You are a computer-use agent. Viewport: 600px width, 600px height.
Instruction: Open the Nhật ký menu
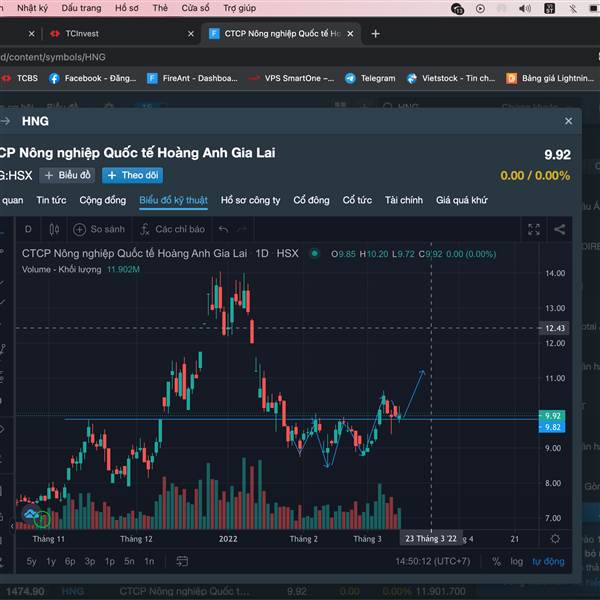point(32,8)
